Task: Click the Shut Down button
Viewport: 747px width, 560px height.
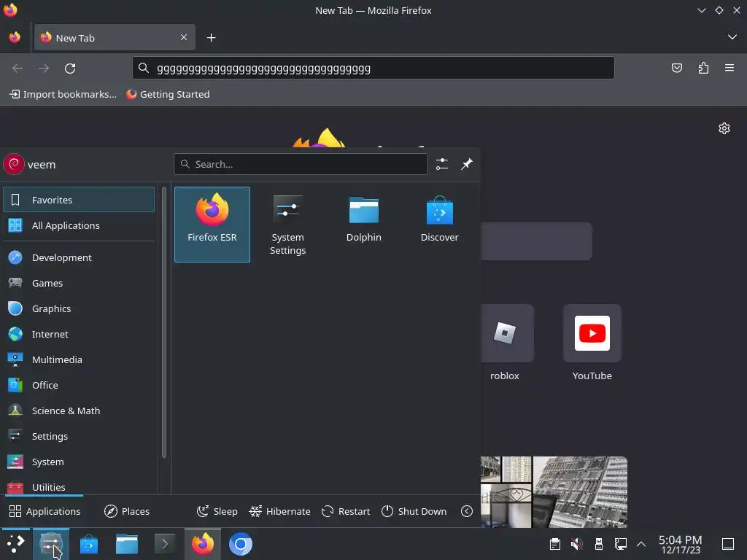Action: tap(414, 511)
